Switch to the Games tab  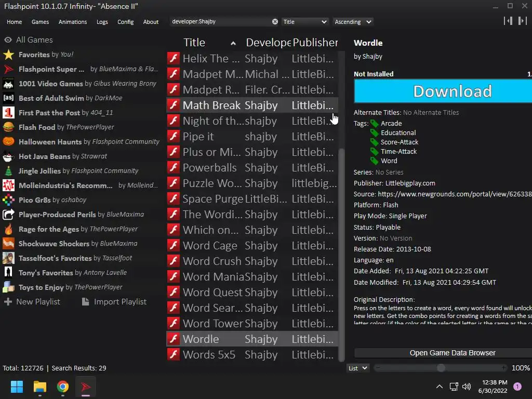[40, 22]
